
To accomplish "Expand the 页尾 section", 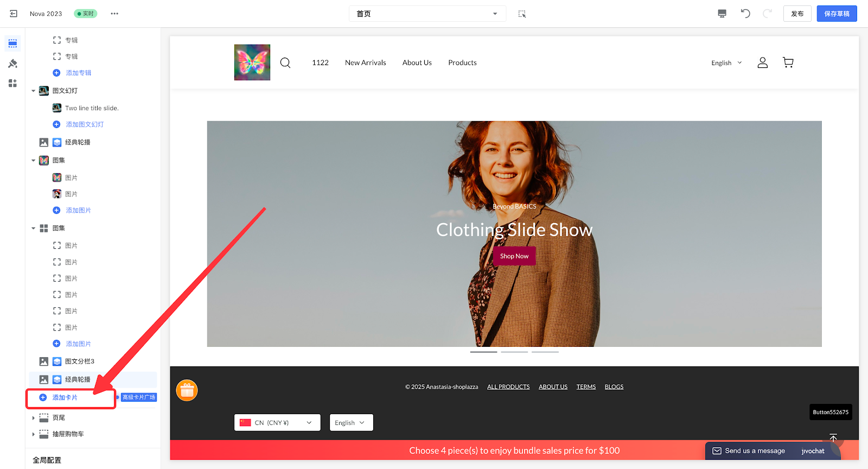I will coord(34,418).
